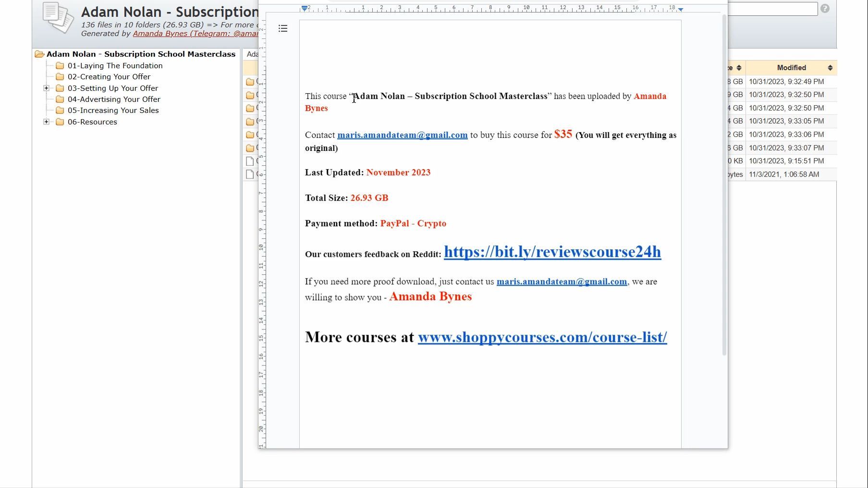The height and width of the screenshot is (488, 868).
Task: Click the Size column sort arrows
Action: pyautogui.click(x=739, y=68)
